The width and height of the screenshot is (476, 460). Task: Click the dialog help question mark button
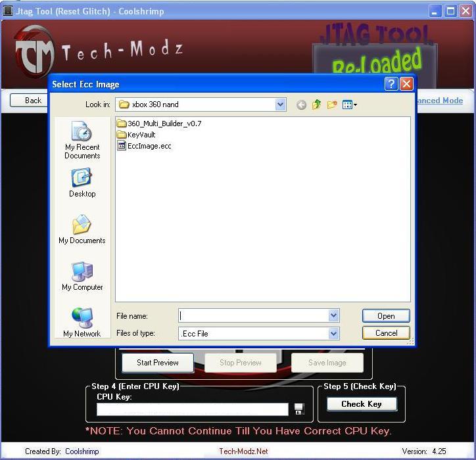click(391, 83)
